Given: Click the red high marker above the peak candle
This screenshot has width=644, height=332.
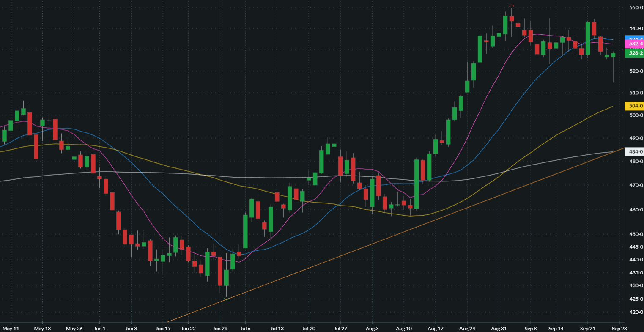Looking at the screenshot, I should 512,6.
